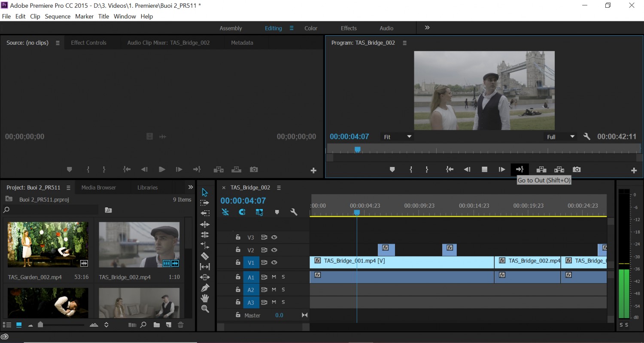
Task: Select the Slip tool
Action: (205, 266)
